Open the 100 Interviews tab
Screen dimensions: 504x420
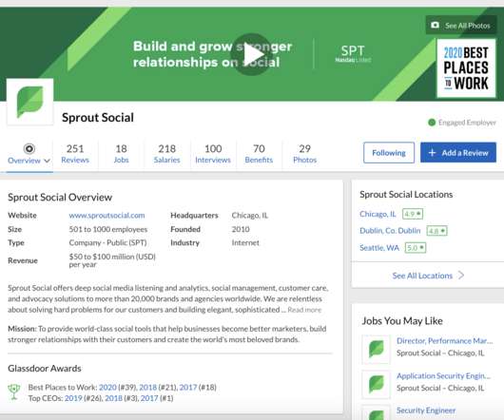(x=213, y=154)
